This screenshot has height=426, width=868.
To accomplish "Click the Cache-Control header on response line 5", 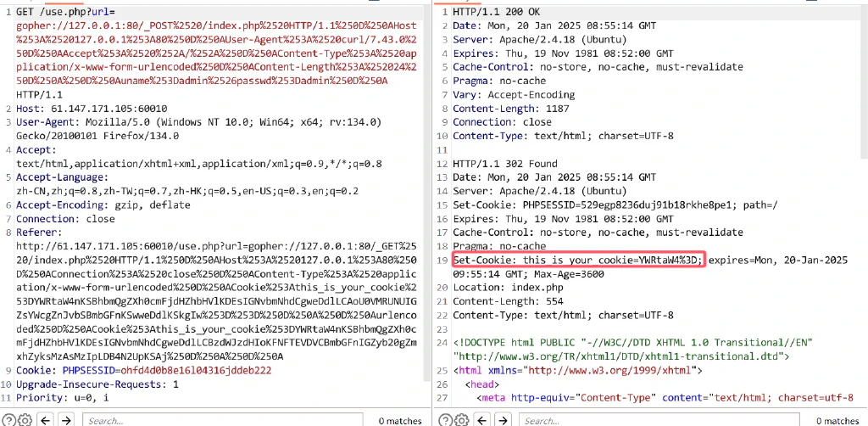I will click(x=598, y=67).
